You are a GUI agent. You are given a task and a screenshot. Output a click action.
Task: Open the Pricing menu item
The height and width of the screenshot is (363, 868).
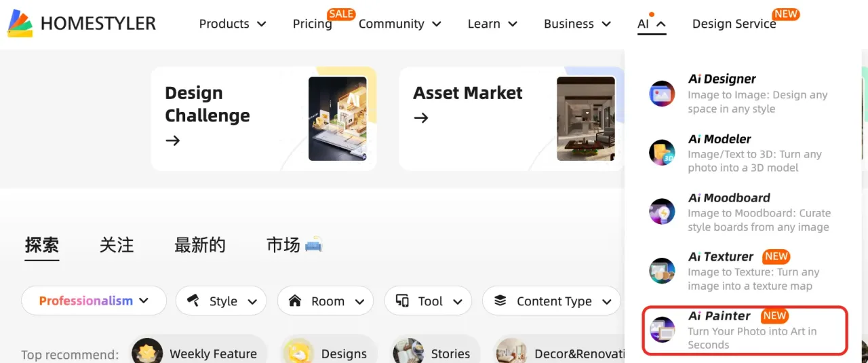coord(313,24)
